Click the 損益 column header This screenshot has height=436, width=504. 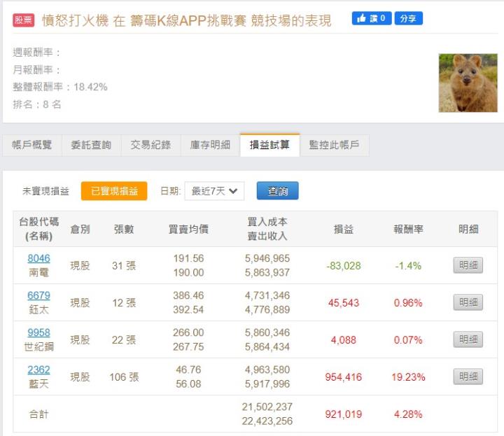coord(343,229)
